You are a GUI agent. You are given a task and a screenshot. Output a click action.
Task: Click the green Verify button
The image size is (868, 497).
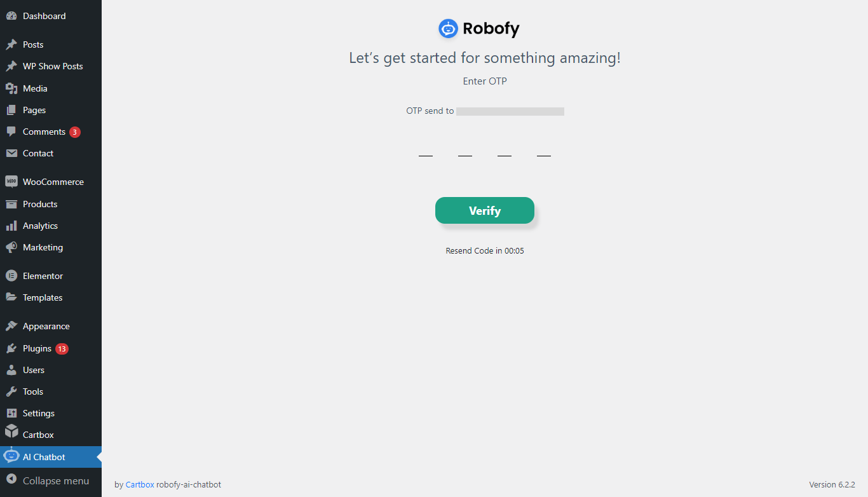coord(485,210)
